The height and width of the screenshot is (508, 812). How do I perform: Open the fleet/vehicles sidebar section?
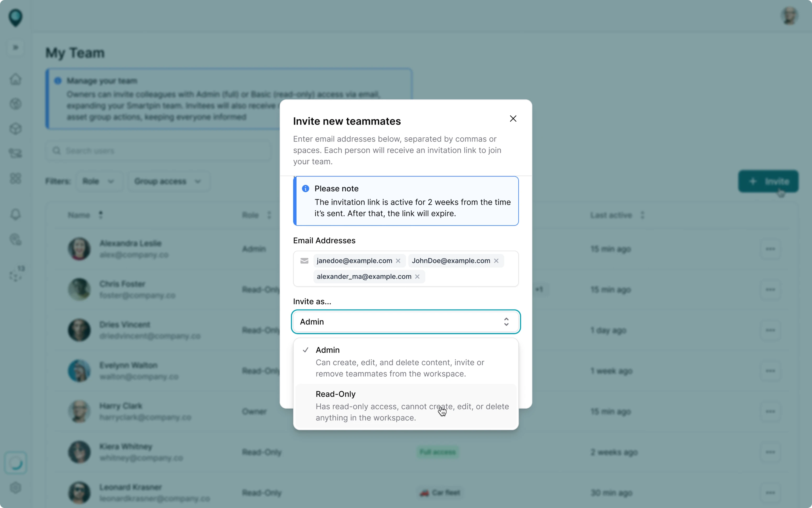(x=15, y=154)
